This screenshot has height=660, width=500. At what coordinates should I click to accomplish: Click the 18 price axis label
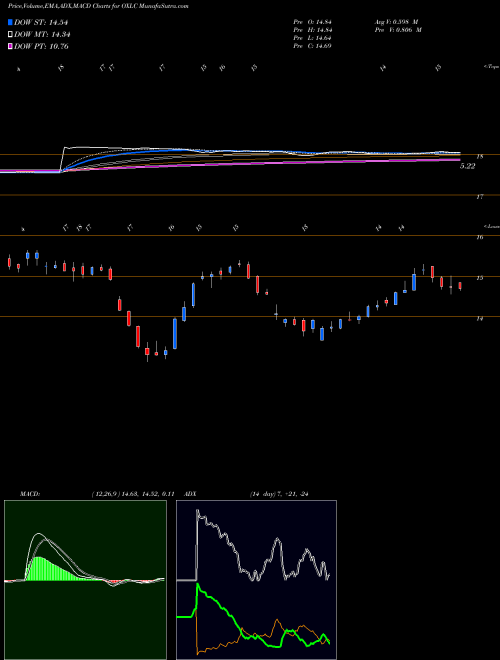coord(481,157)
